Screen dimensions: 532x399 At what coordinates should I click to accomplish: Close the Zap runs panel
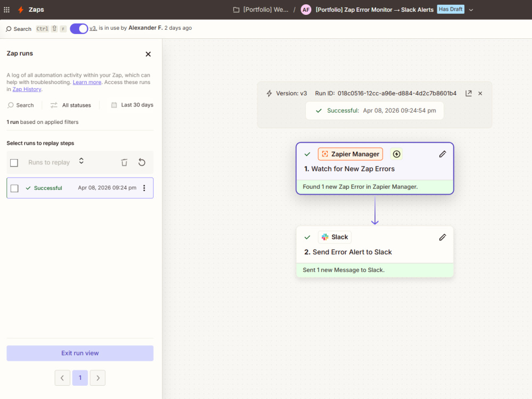(x=148, y=54)
